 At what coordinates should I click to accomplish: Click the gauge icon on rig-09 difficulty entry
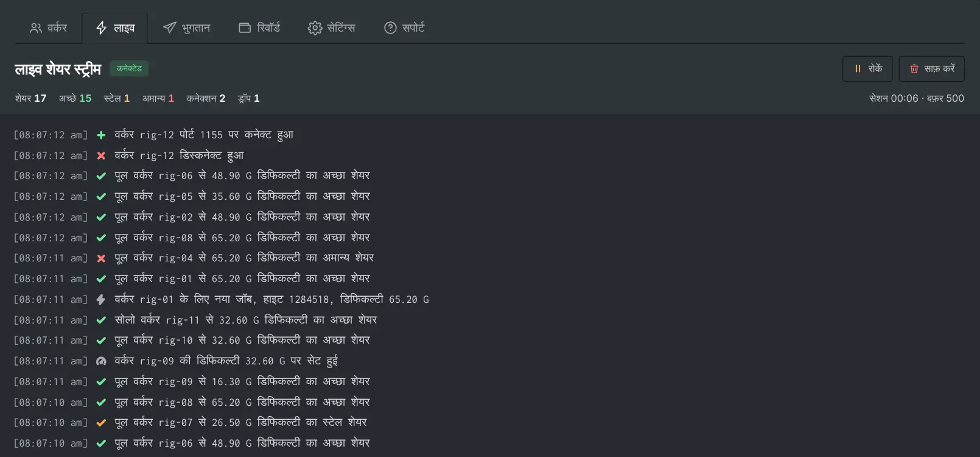[101, 361]
